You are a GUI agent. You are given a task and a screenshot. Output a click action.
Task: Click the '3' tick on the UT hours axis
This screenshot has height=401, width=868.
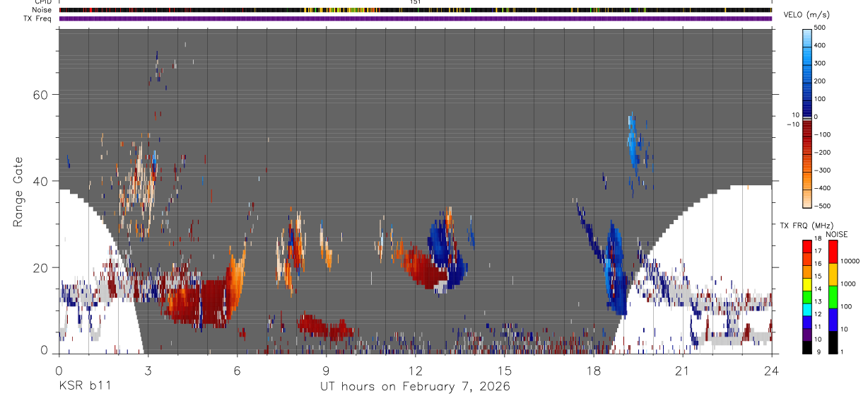[x=148, y=371]
